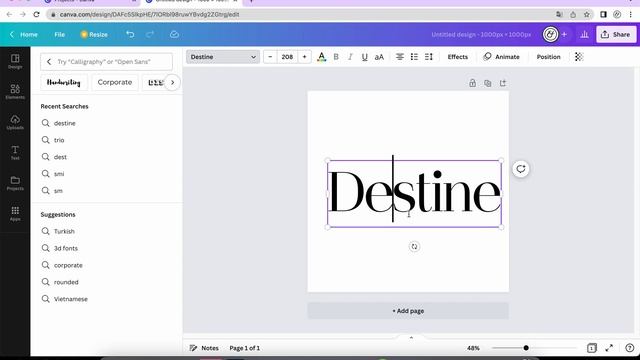This screenshot has height=360, width=640.
Task: Open the Projects panel in sidebar
Action: (x=15, y=183)
